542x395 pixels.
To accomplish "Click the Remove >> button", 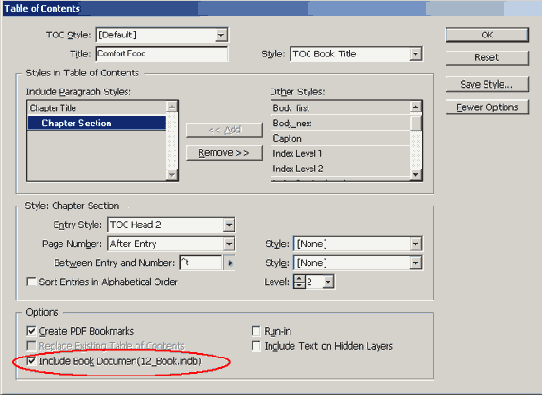I will [x=224, y=153].
